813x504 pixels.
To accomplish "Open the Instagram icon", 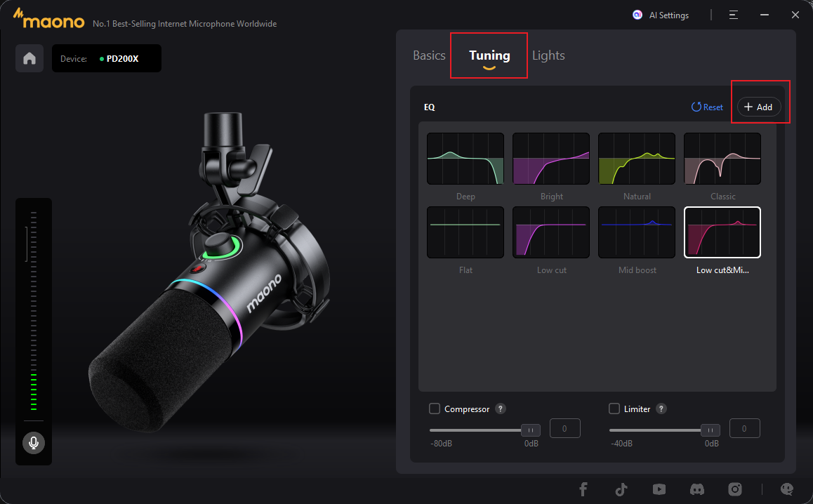I will pyautogui.click(x=734, y=489).
